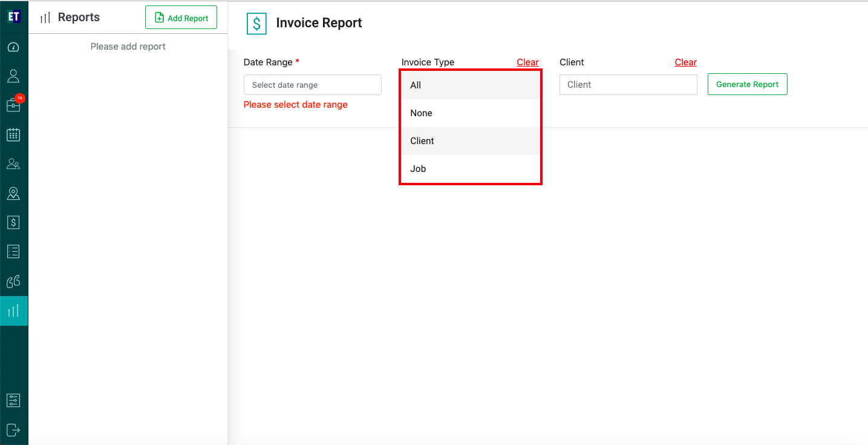The width and height of the screenshot is (868, 445).
Task: Open the briefcase jobs icon with badge
Action: [14, 105]
